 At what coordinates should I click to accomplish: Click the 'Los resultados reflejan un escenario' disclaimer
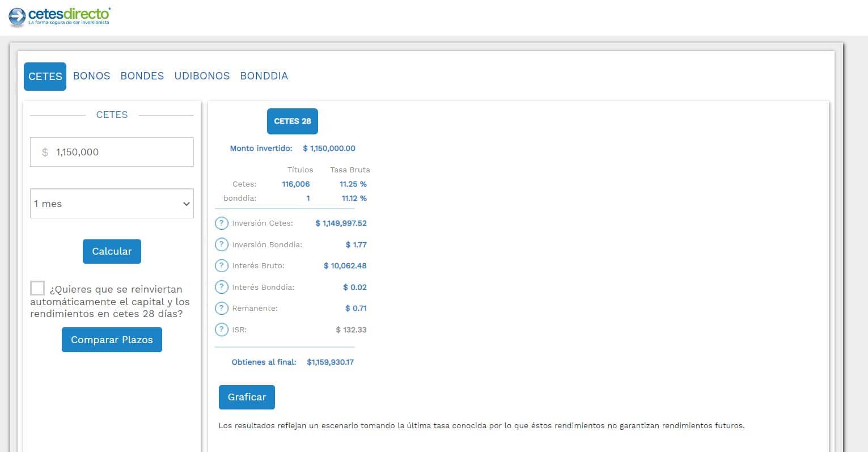pyautogui.click(x=481, y=425)
